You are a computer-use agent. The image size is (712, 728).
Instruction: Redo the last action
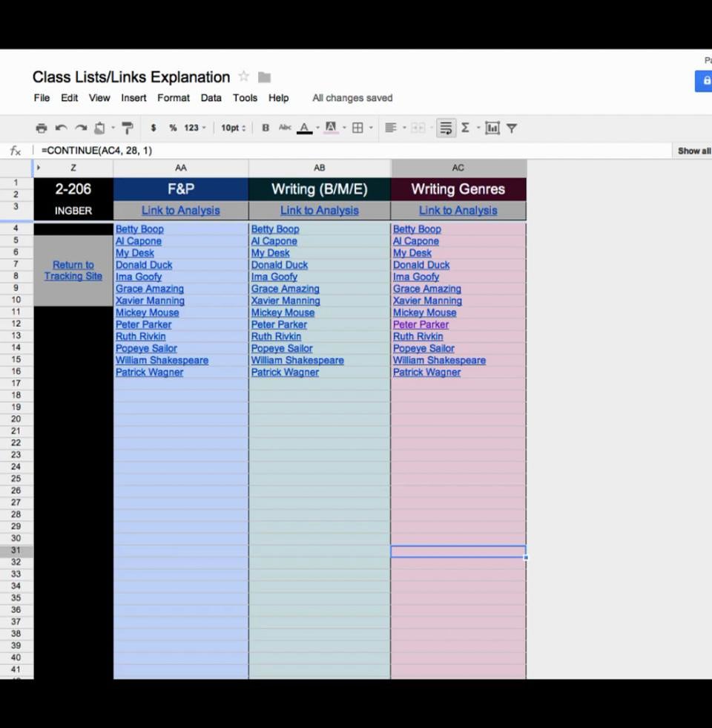pyautogui.click(x=81, y=128)
